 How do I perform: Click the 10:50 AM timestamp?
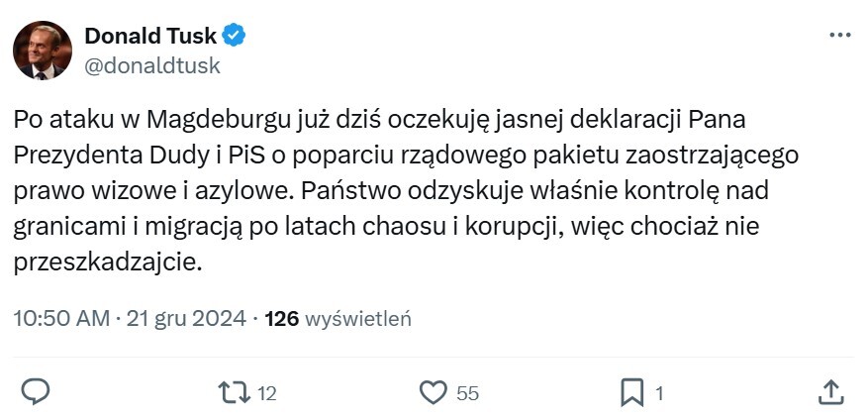click(60, 319)
